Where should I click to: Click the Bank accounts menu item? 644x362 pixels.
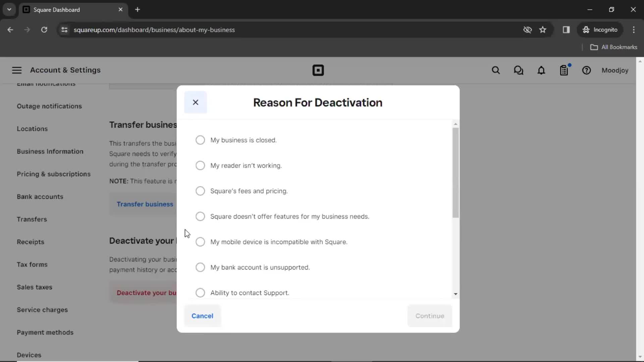tap(40, 196)
